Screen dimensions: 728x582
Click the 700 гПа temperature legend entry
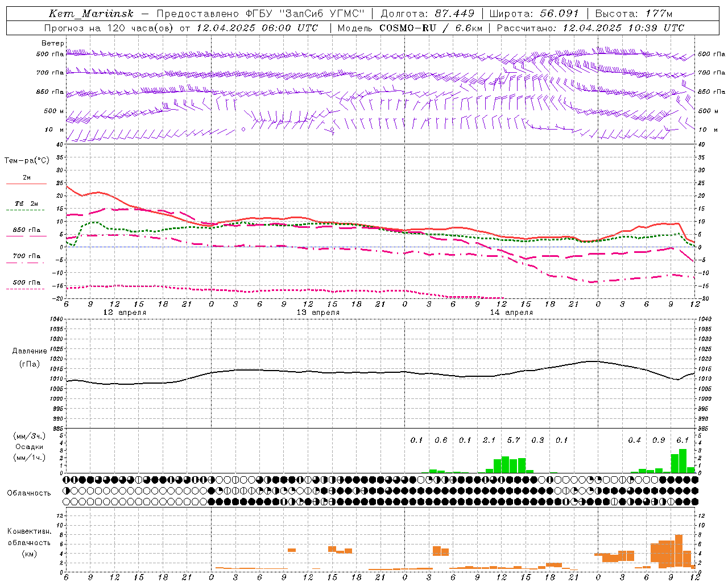[27, 256]
